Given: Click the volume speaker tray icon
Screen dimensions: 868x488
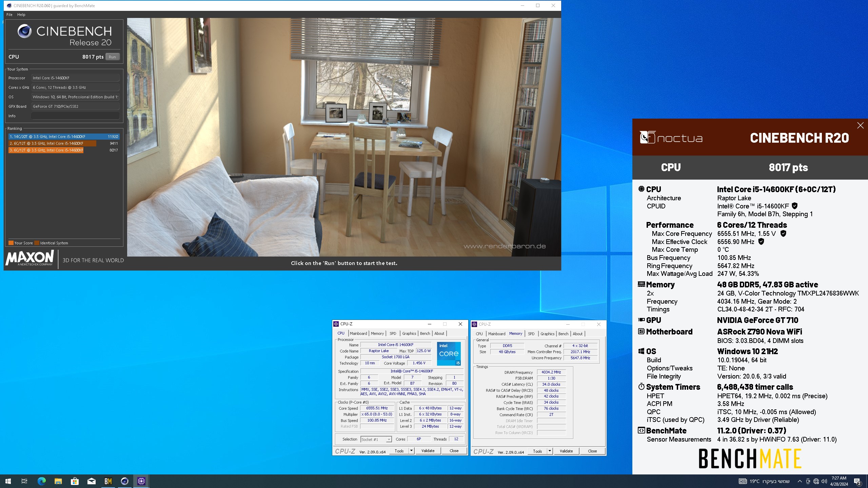Looking at the screenshot, I should click(824, 481).
